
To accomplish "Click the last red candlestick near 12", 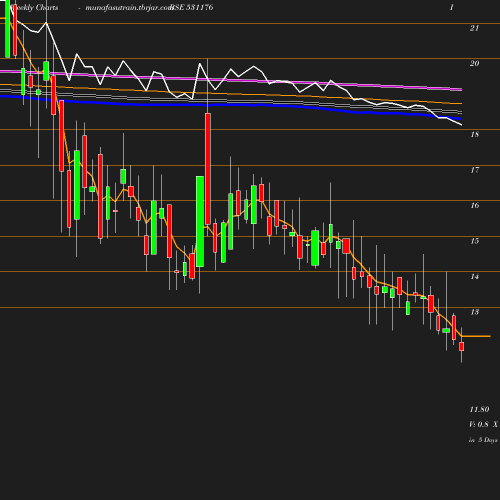I will click(x=462, y=346).
